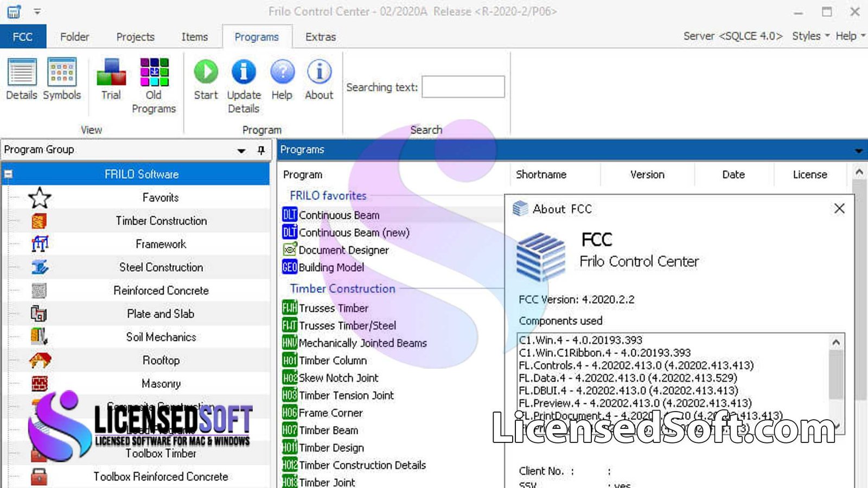Select FL.Data.4 component line
Viewport: 868px width, 488px height.
tap(628, 378)
